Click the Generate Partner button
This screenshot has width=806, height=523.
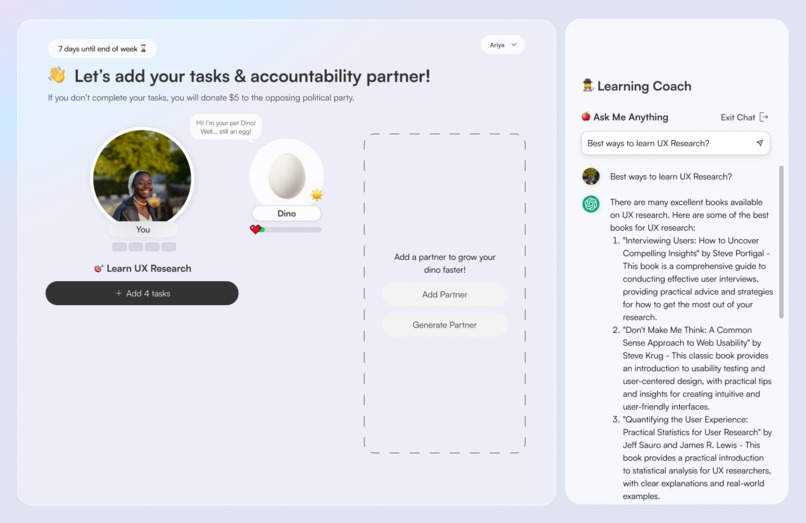(x=445, y=324)
